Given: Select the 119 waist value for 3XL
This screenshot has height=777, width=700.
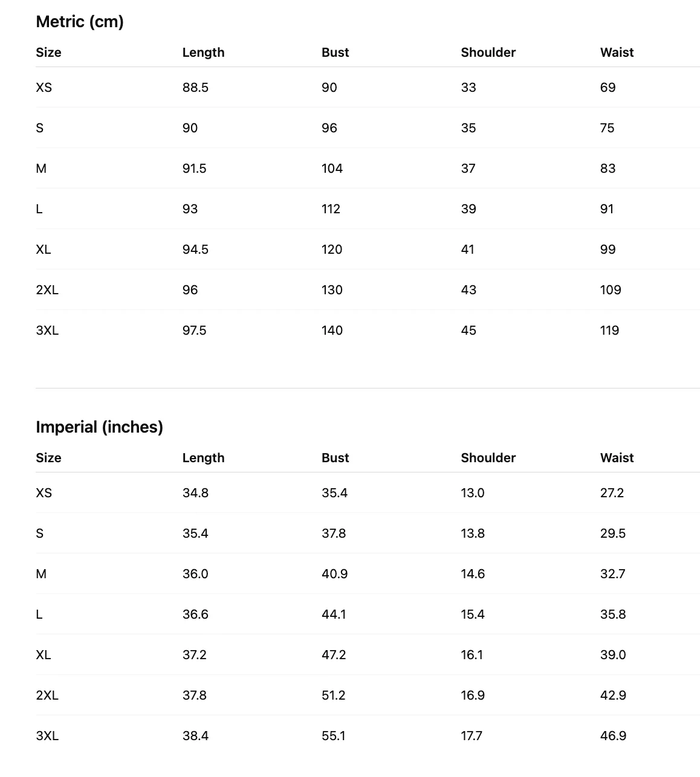Looking at the screenshot, I should pyautogui.click(x=609, y=330).
